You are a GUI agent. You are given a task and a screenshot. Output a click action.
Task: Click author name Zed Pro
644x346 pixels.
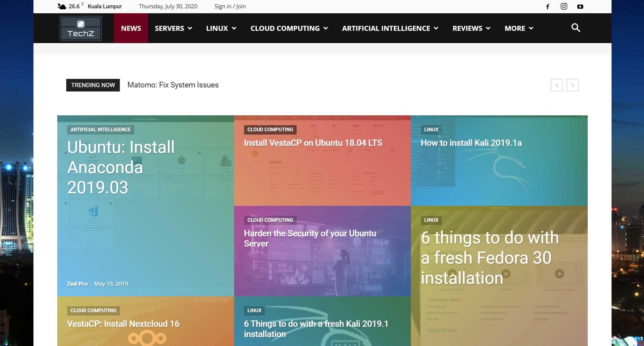(x=77, y=284)
